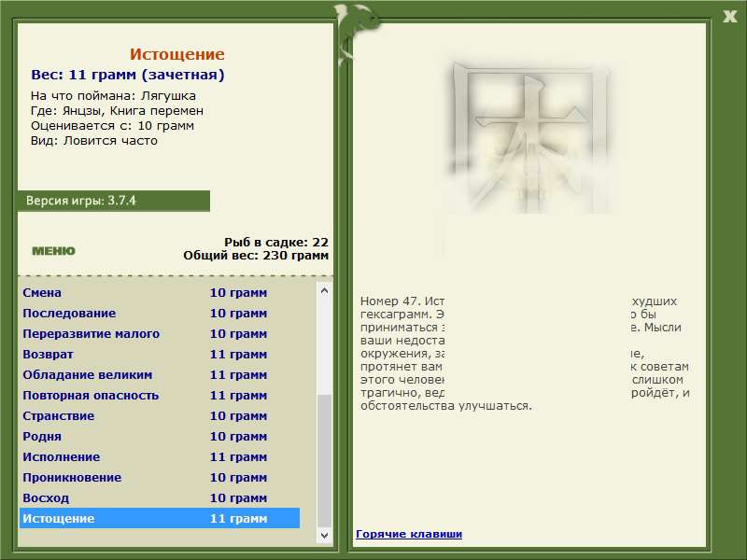This screenshot has height=560, width=747.
Task: Select the Восход list entry
Action: [160, 497]
